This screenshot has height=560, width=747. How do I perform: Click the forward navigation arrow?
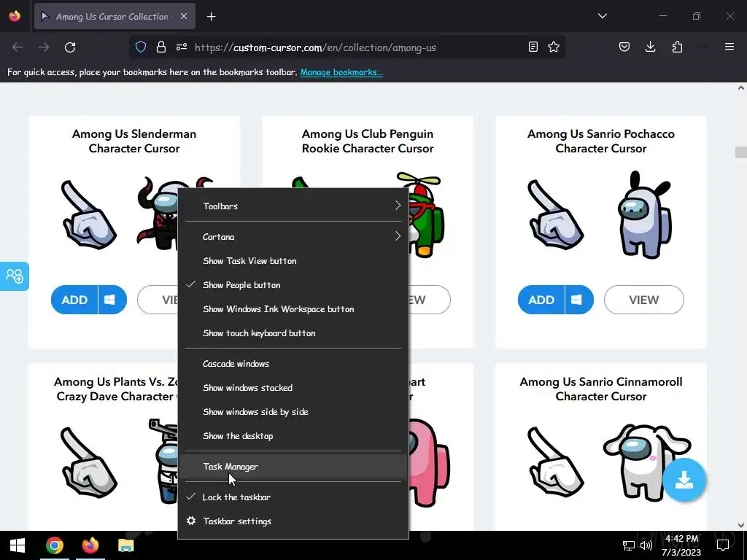coord(44,47)
